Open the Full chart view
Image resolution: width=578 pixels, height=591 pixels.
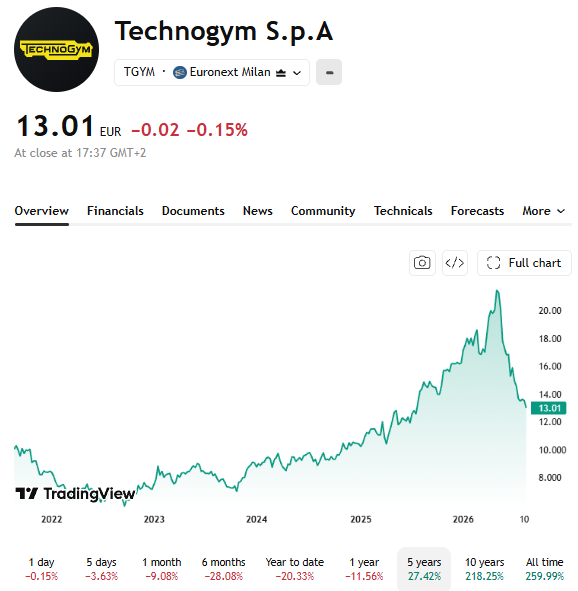click(524, 263)
